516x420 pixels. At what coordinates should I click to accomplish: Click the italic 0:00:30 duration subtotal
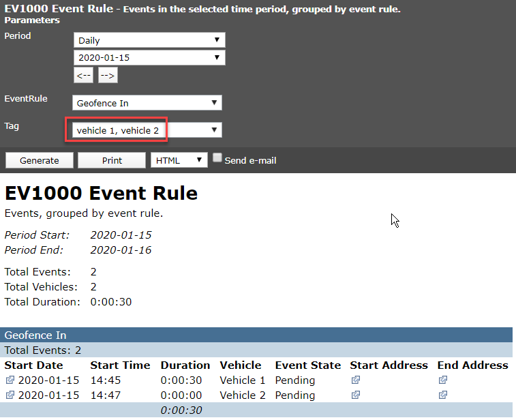click(x=181, y=410)
